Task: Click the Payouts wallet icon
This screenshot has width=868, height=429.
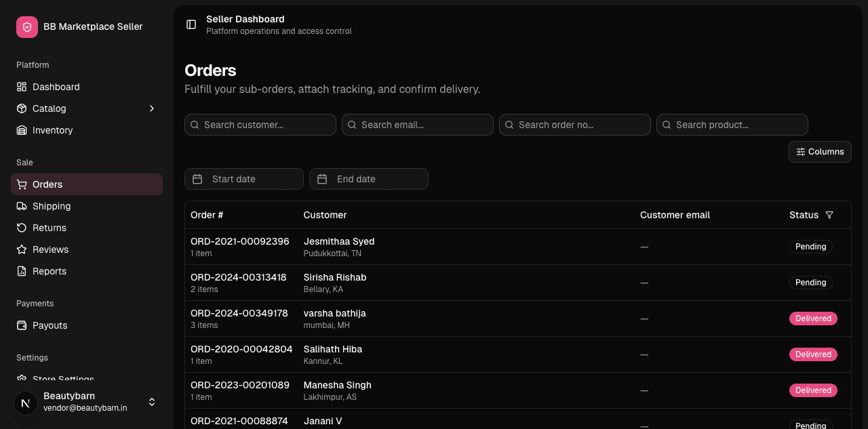Action: (22, 325)
